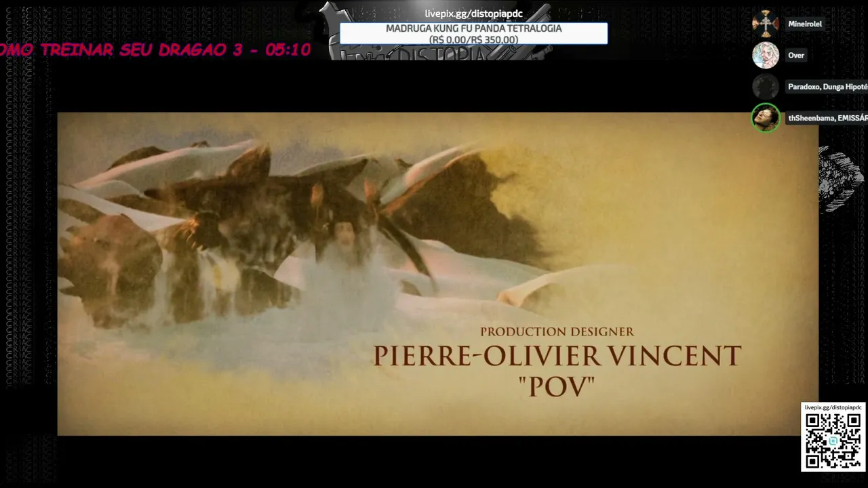868x488 pixels.
Task: Click the Distopia logo banner
Action: [x=441, y=52]
